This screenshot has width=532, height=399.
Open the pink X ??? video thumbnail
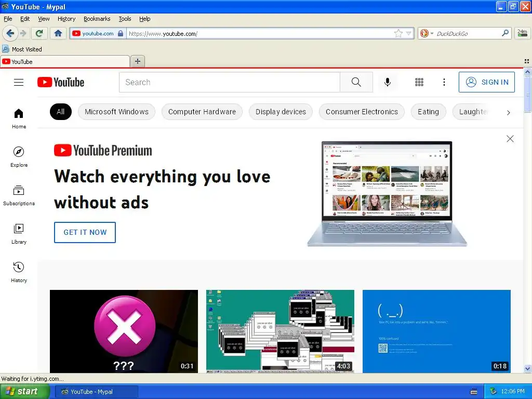point(124,331)
